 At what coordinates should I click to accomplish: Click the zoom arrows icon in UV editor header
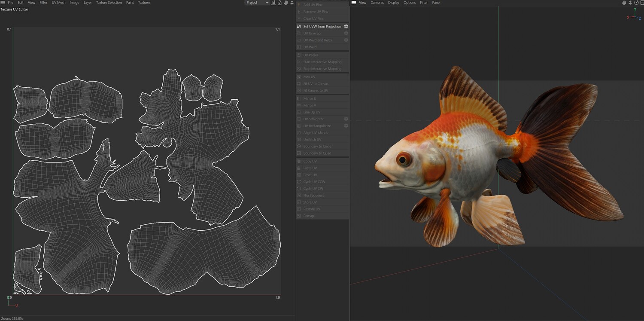[292, 3]
